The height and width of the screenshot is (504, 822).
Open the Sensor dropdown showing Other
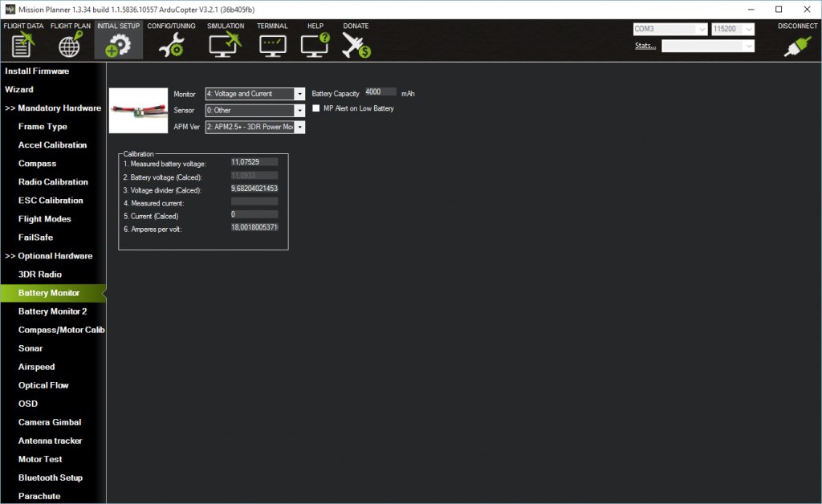pyautogui.click(x=254, y=111)
